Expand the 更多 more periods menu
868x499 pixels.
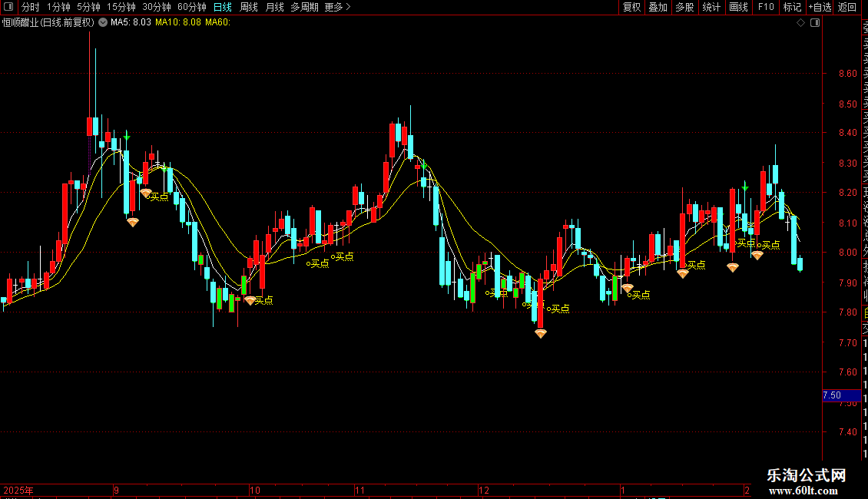click(338, 7)
